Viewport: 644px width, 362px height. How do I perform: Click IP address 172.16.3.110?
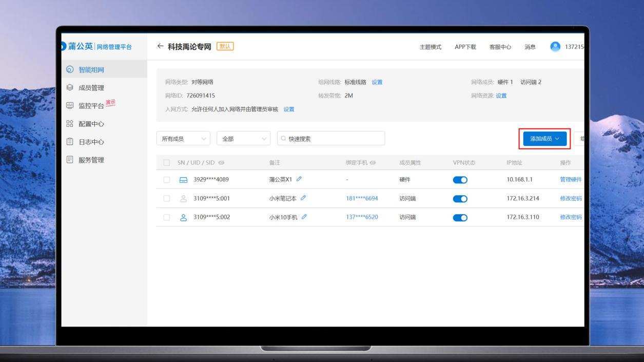point(523,217)
